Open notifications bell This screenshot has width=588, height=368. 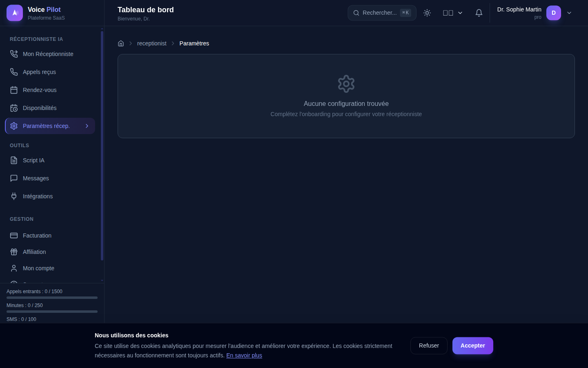click(x=479, y=13)
